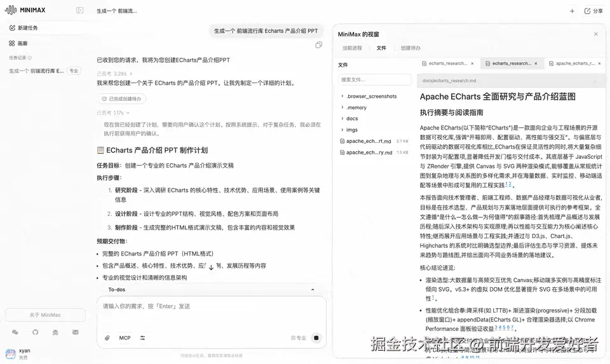Click the scroll-down arrow in chat
610x364 pixels.
pos(211,267)
